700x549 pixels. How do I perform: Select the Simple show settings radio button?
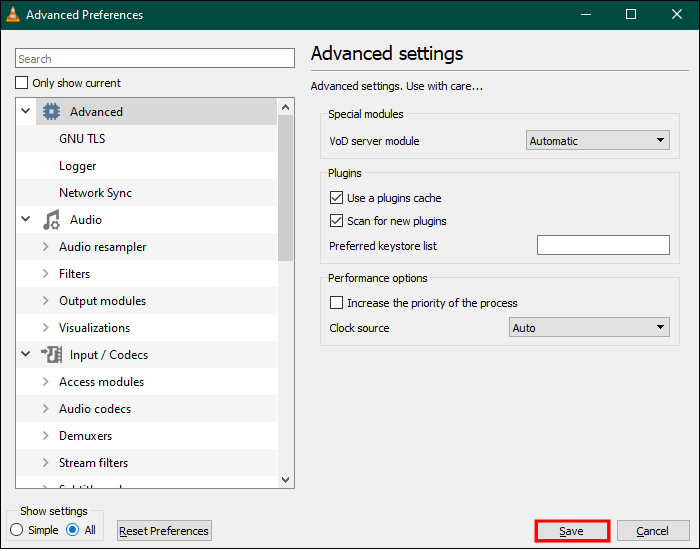pos(16,530)
